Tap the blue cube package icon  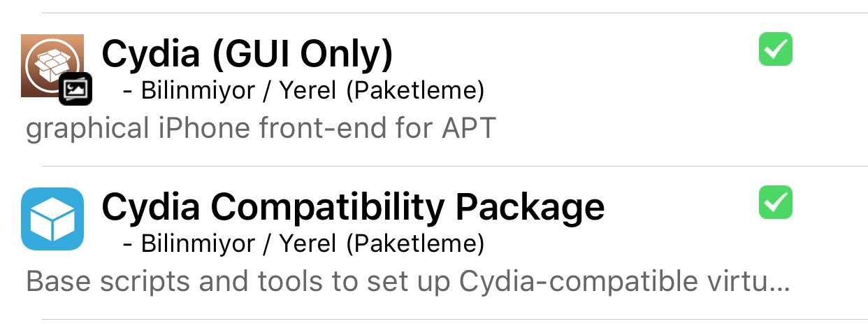tap(52, 219)
